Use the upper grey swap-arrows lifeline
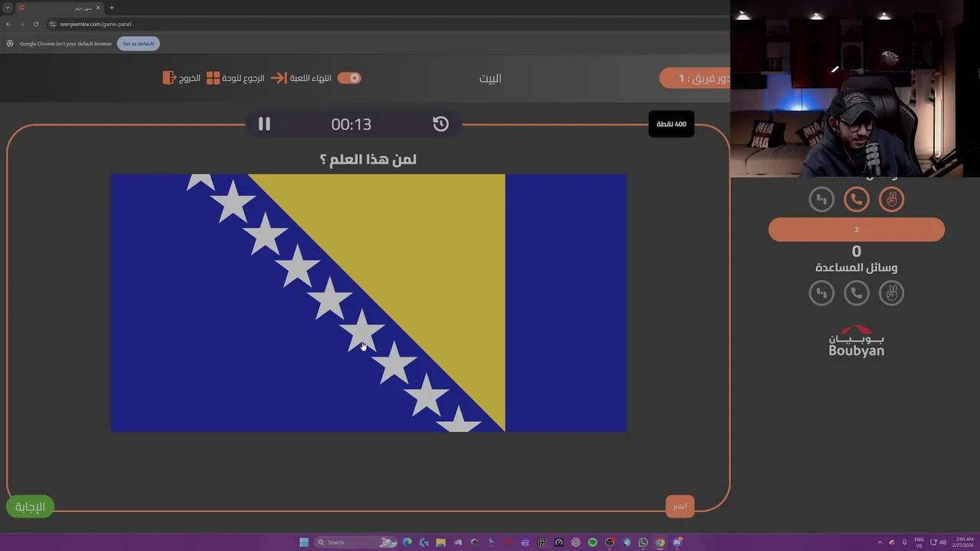 point(822,200)
